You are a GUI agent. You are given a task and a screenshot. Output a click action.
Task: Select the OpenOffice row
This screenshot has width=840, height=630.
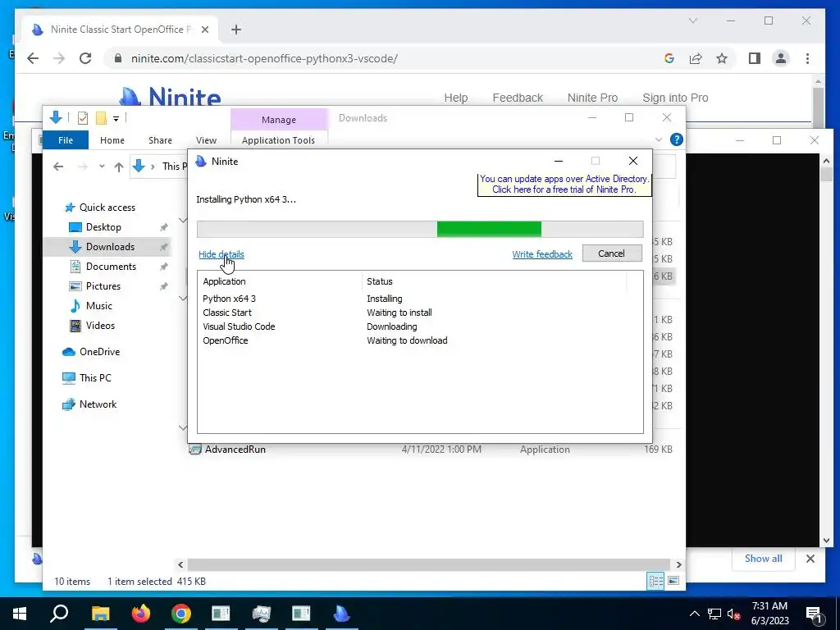tap(412, 340)
